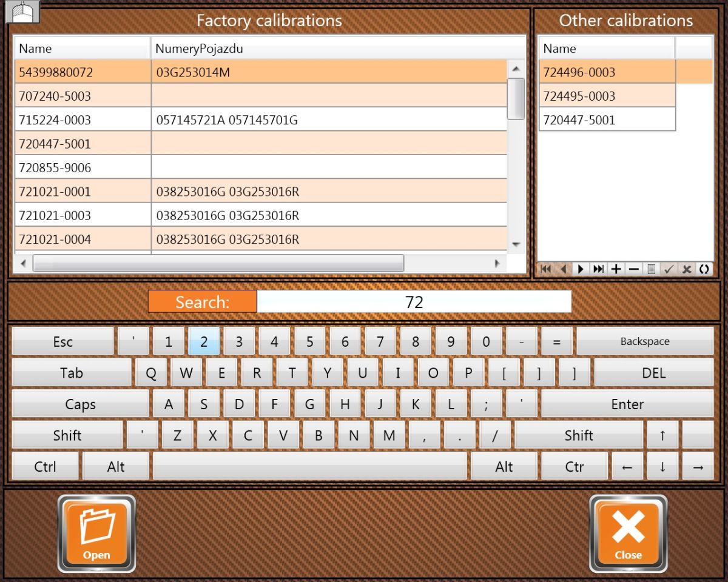Image resolution: width=728 pixels, height=582 pixels.
Task: Add a record with the plus icon
Action: point(616,269)
